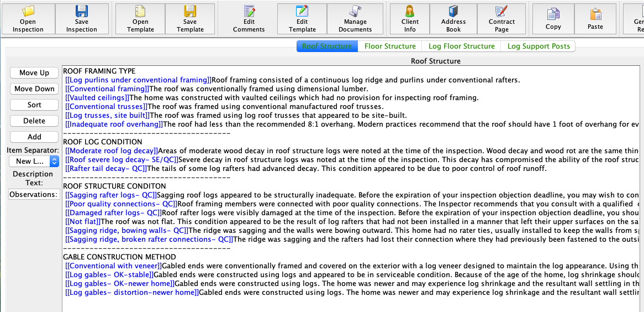Image resolution: width=644 pixels, height=312 pixels.
Task: Open the Edit Template tool
Action: pos(302,19)
